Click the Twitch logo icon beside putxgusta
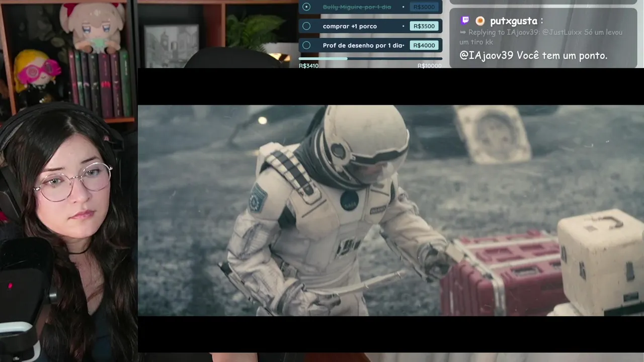The width and height of the screenshot is (644, 362). click(465, 21)
